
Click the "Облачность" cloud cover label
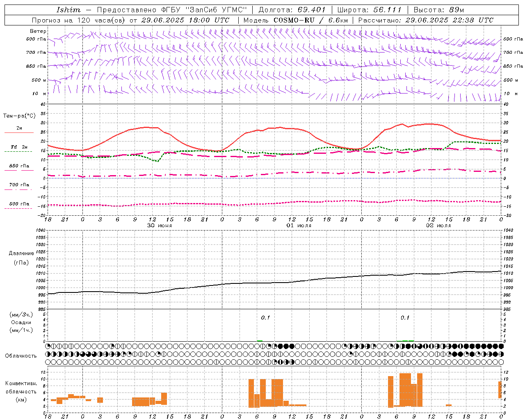click(x=21, y=356)
